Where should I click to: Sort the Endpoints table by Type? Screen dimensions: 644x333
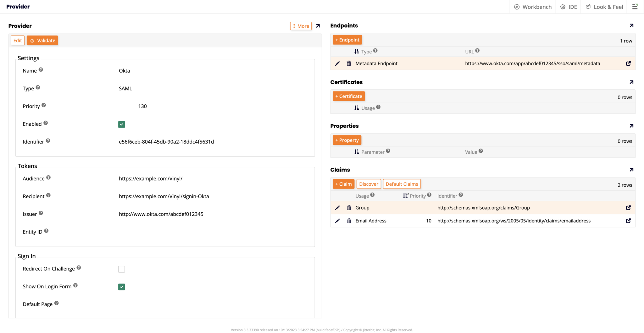pyautogui.click(x=357, y=51)
